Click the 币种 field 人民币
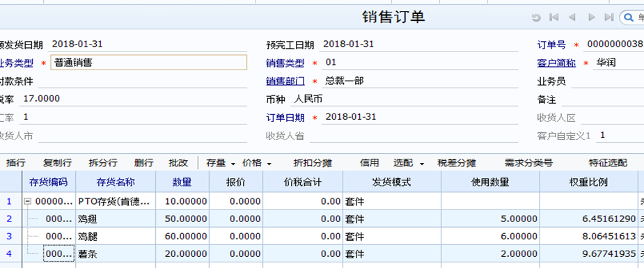644x268 pixels. point(404,99)
